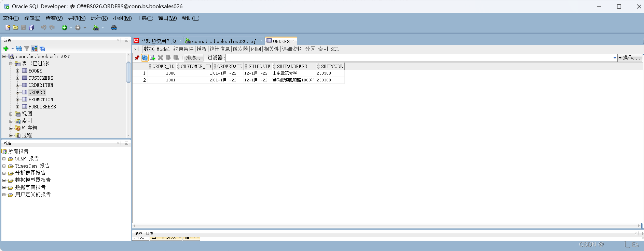
Task: Switch to the SQL sub-tab
Action: click(x=335, y=49)
